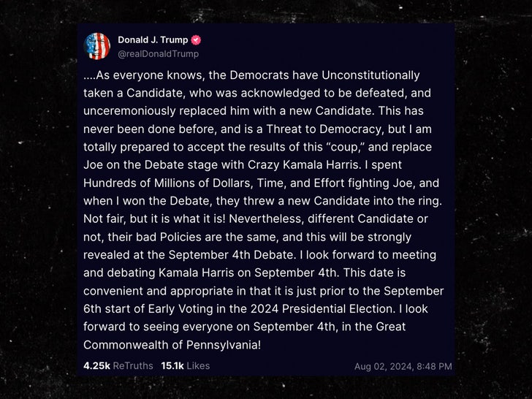Open the @realDonaldTrump handle link
The image size is (532, 399).
click(158, 53)
